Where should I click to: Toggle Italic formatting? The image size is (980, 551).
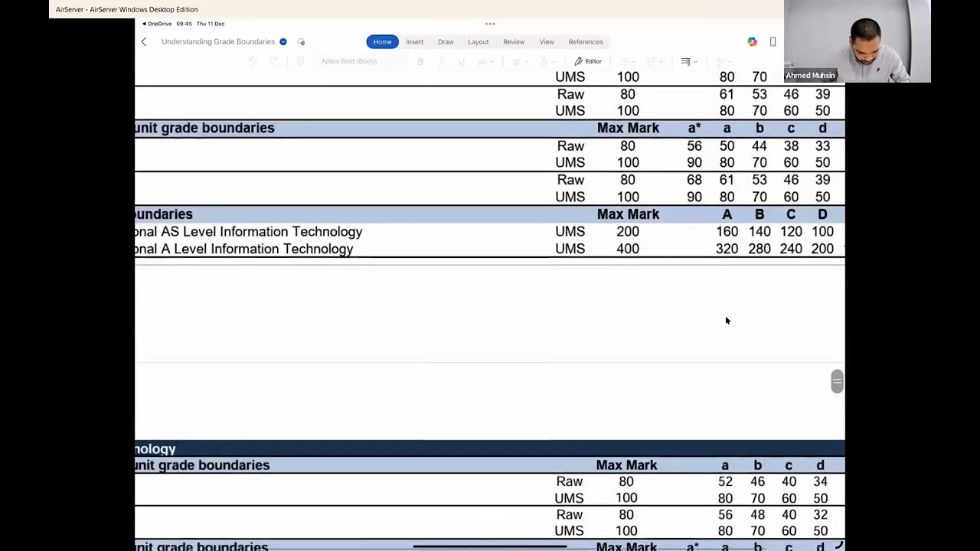click(441, 61)
